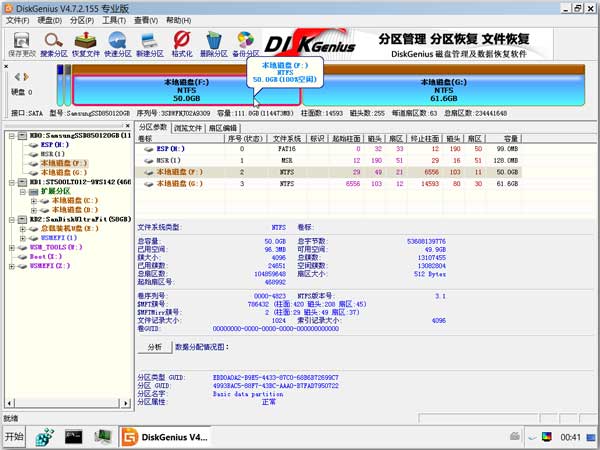Open the 工具(T) menu
This screenshot has height=450, width=600.
pyautogui.click(x=114, y=20)
